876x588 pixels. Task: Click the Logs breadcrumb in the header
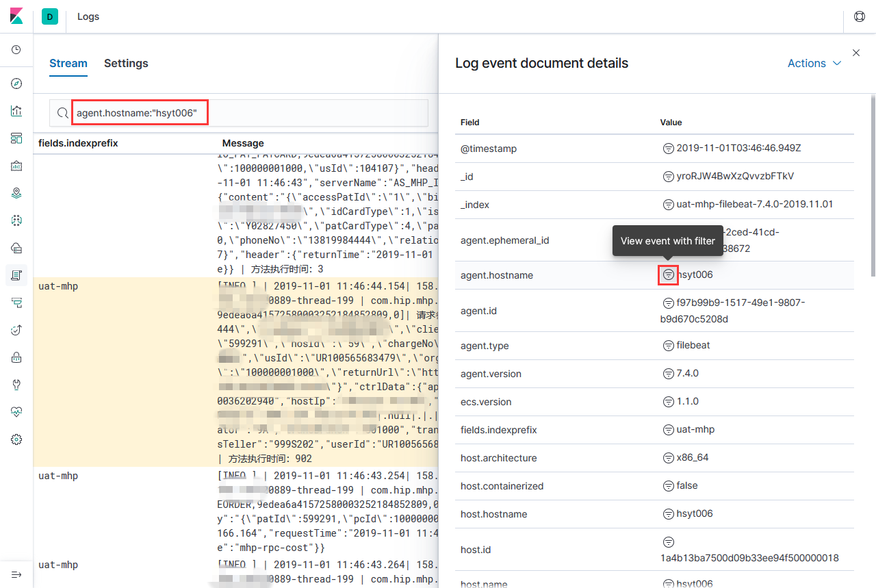click(x=88, y=16)
